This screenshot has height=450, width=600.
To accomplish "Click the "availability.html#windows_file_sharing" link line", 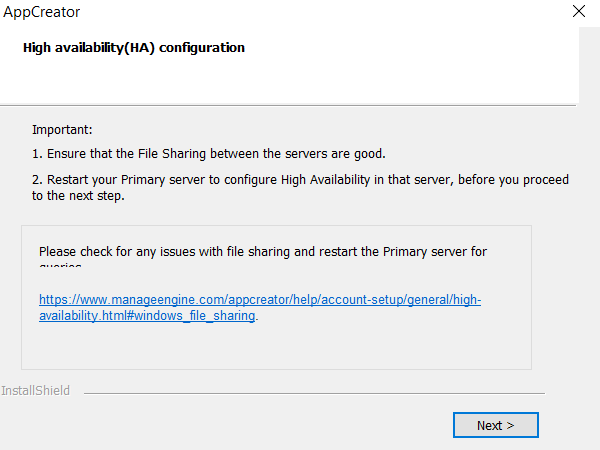I will pos(148,316).
